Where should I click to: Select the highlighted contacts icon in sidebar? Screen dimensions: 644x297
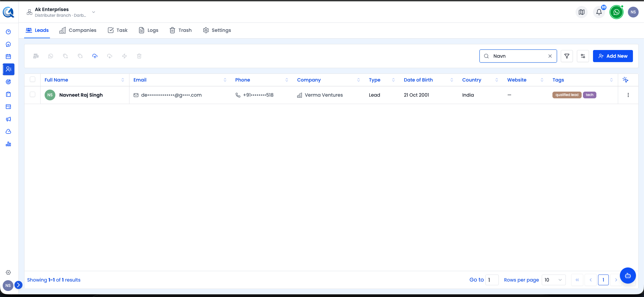coord(8,69)
